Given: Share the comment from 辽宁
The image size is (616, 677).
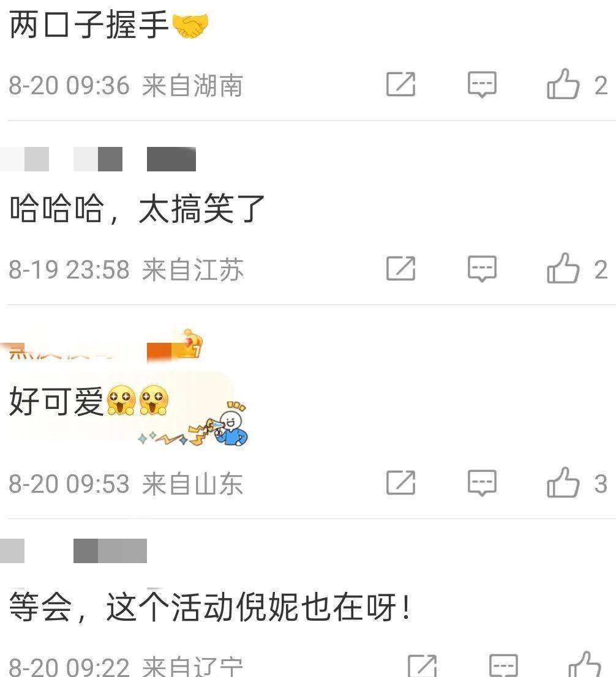Looking at the screenshot, I should pyautogui.click(x=422, y=666).
